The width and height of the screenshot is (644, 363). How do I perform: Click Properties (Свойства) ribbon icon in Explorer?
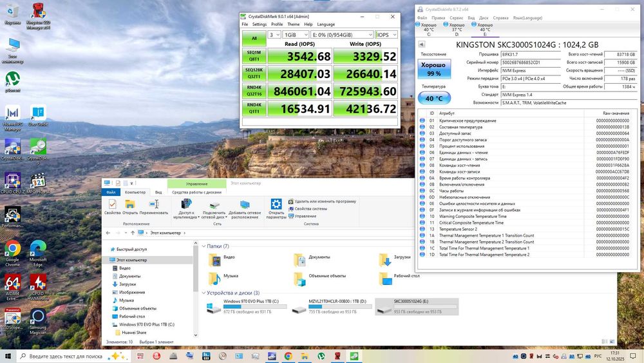112,207
